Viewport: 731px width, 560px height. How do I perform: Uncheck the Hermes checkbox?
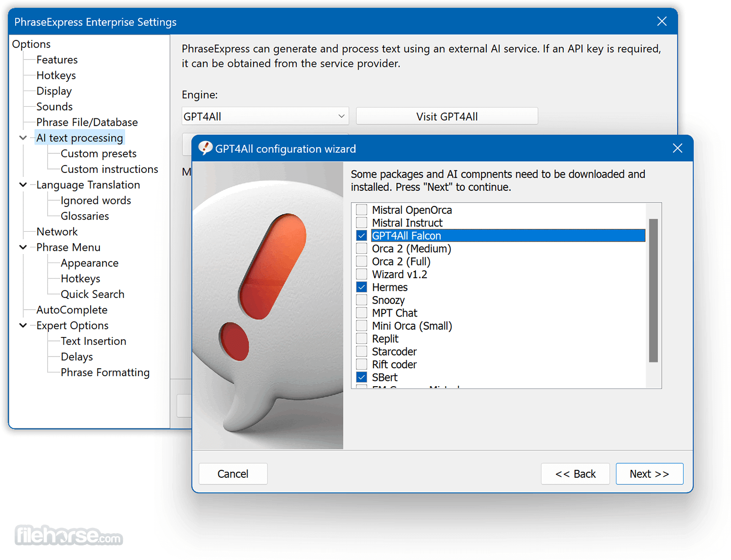coord(362,287)
